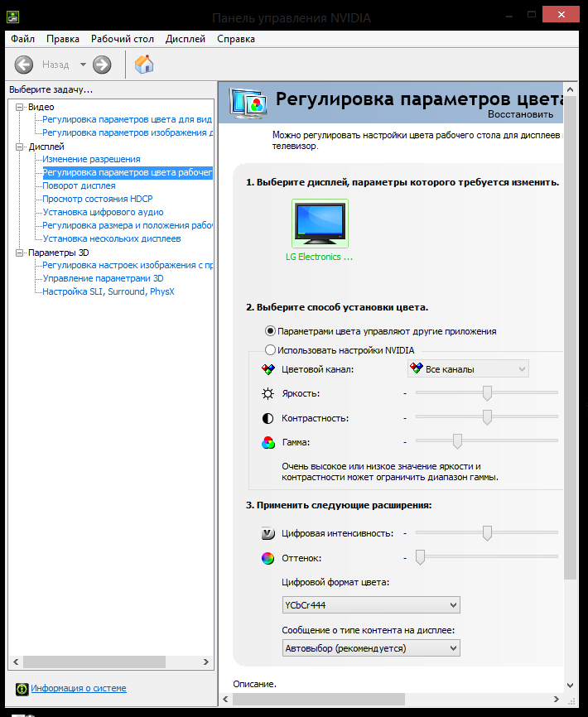Select 'Параметрами цвета управляют другие приложения' radio button
The height and width of the screenshot is (717, 588).
[x=270, y=330]
